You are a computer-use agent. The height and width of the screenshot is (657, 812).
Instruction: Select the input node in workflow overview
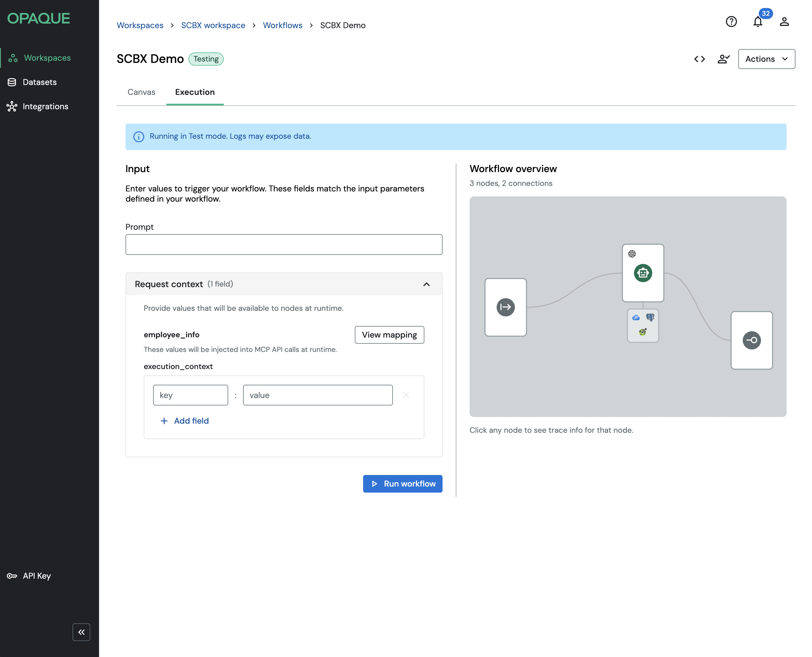coord(505,307)
